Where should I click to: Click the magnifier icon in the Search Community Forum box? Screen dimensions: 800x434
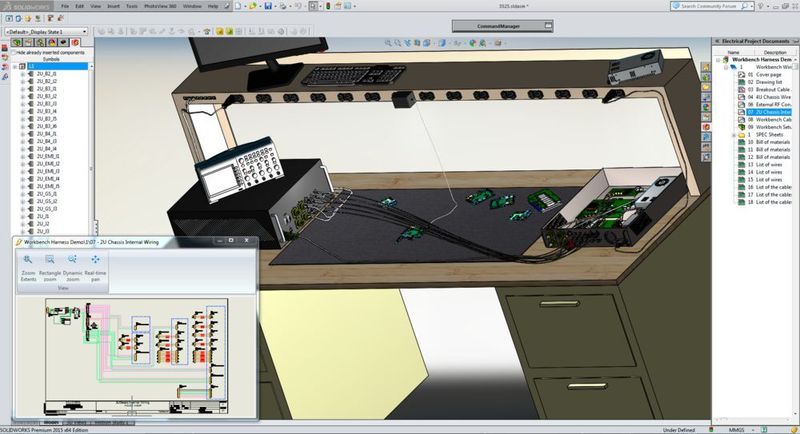tap(744, 6)
